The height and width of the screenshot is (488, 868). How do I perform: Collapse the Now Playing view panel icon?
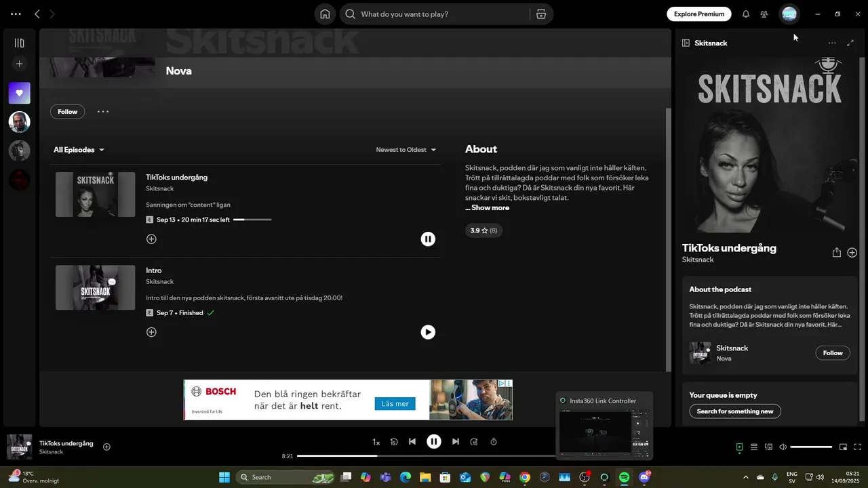[686, 43]
